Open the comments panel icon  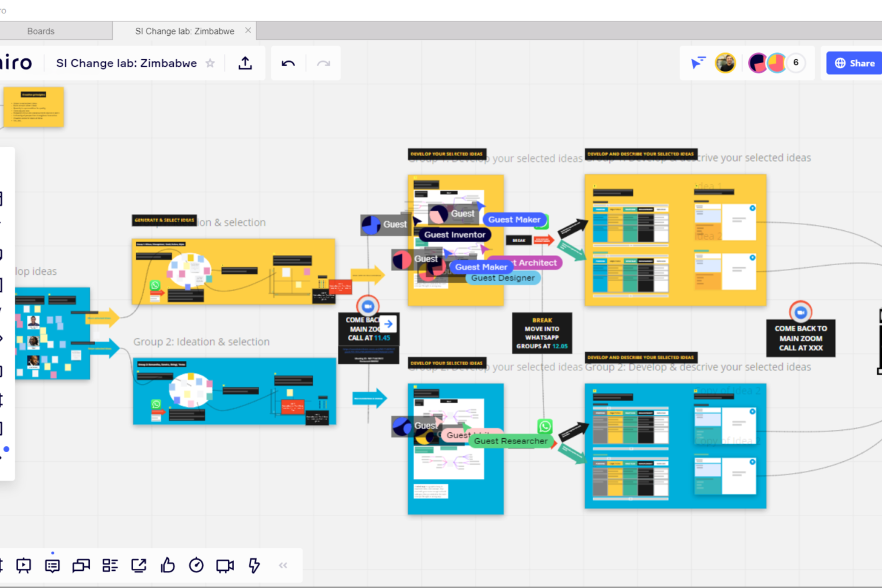tap(52, 566)
